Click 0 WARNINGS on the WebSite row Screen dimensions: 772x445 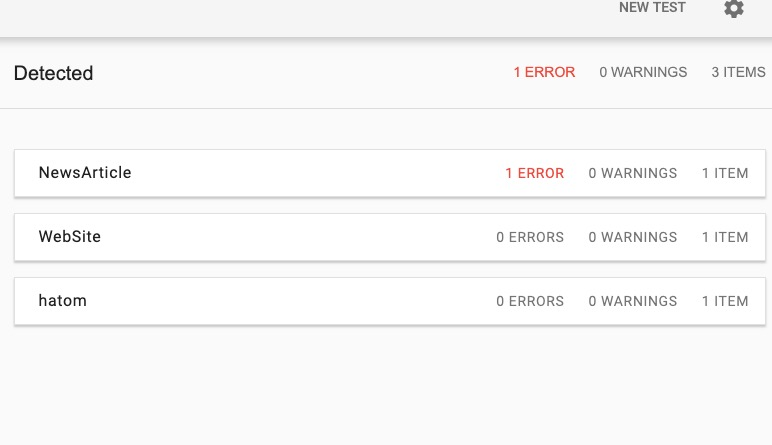coord(633,237)
